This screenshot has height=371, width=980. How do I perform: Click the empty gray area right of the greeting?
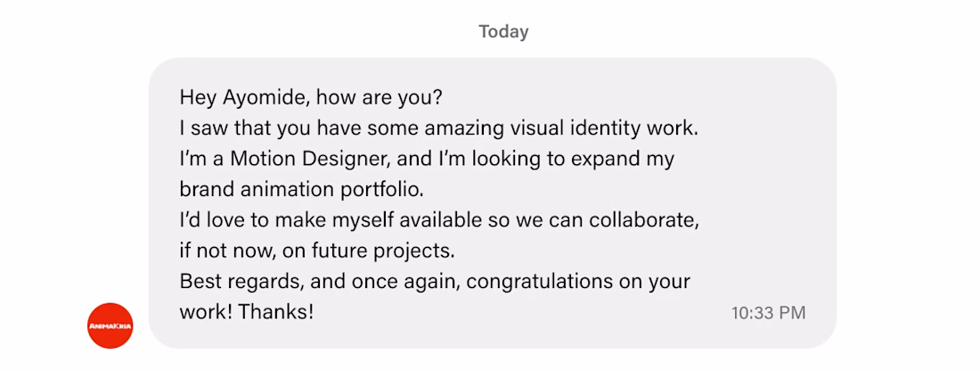point(624,96)
